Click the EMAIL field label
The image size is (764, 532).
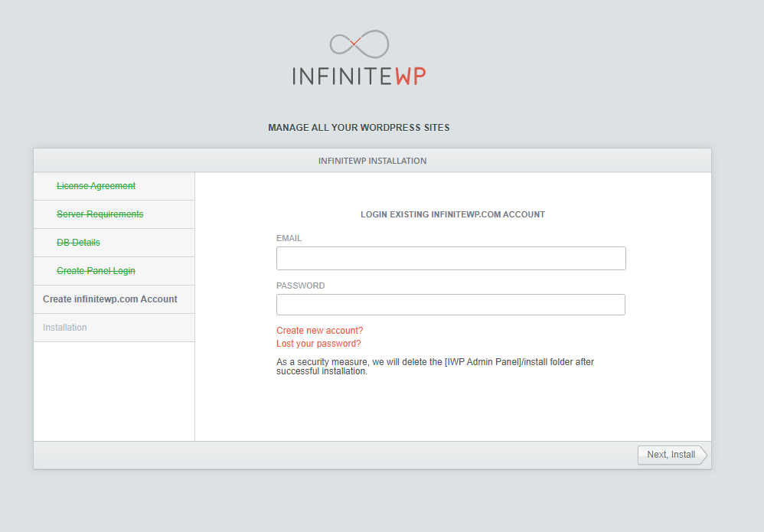(289, 238)
